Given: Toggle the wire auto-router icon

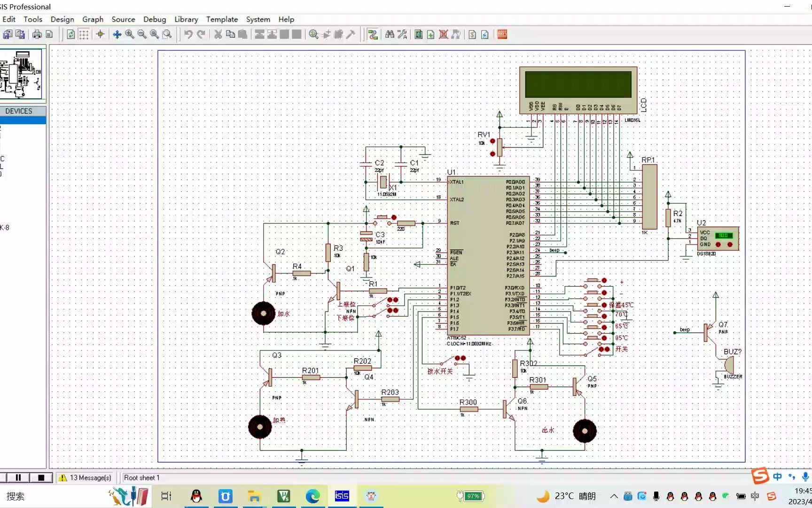Looking at the screenshot, I should tap(373, 34).
